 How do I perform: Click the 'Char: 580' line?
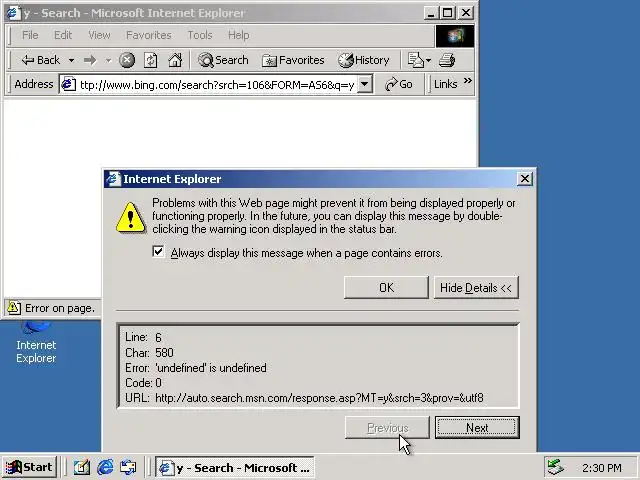pos(149,353)
